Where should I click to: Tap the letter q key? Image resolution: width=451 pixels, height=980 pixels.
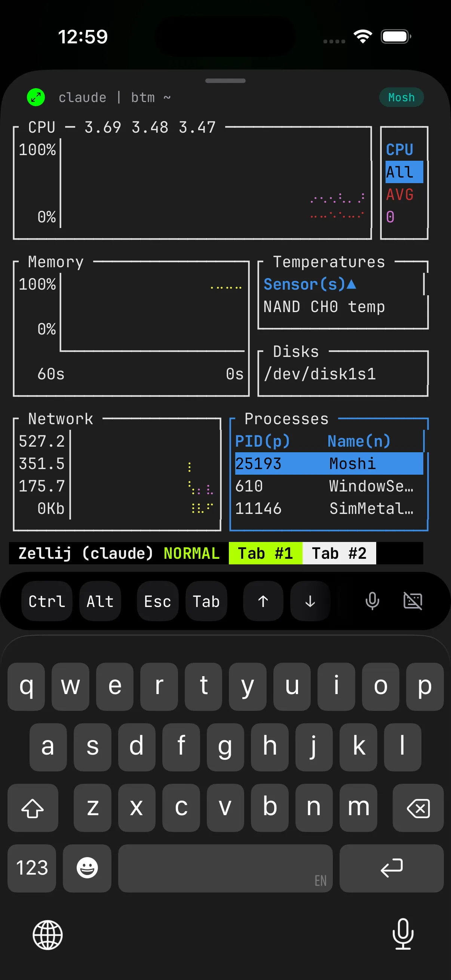[26, 686]
